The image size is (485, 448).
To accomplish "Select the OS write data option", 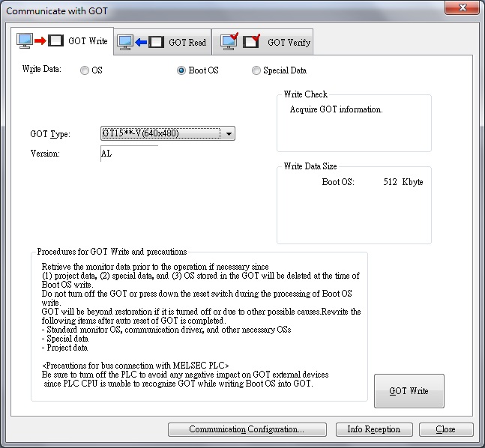I will (x=85, y=71).
